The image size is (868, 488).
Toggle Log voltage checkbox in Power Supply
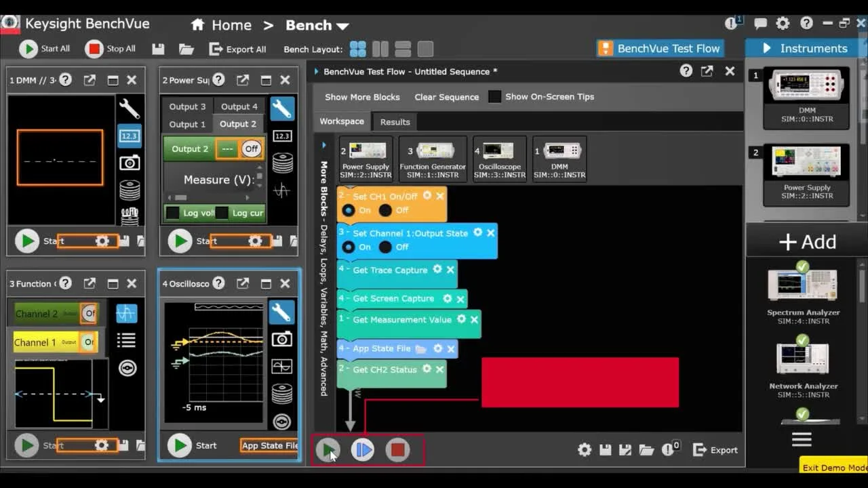click(x=172, y=213)
